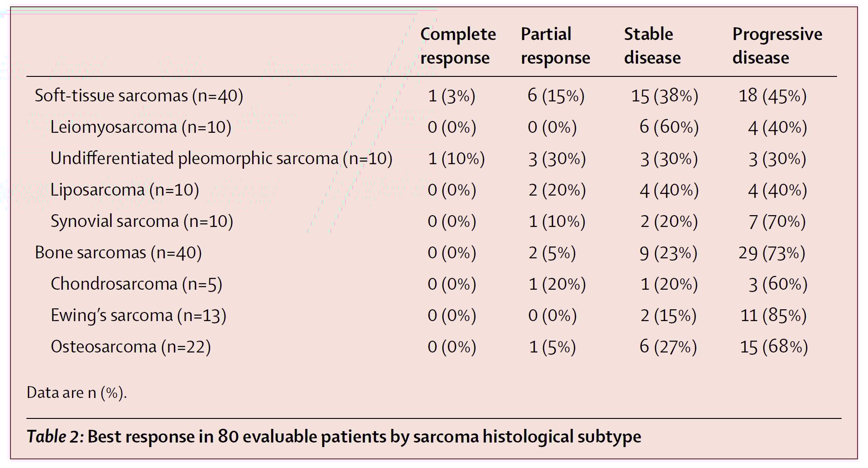Click the Stable disease column header
This screenshot has height=468, width=868.
[652, 46]
